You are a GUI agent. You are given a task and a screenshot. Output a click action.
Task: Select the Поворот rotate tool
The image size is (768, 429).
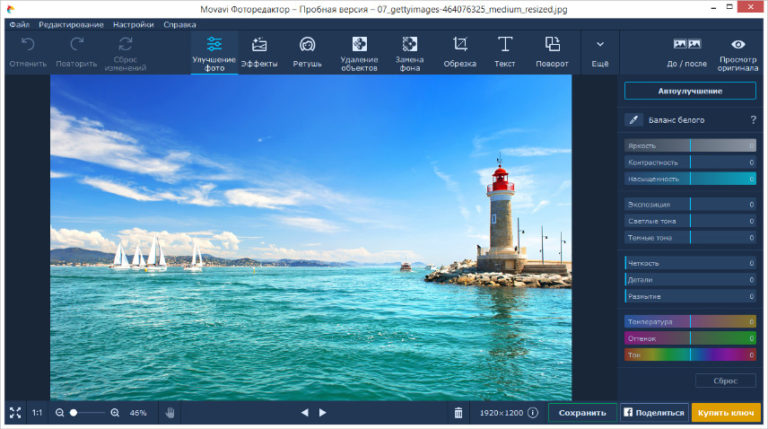click(x=551, y=51)
